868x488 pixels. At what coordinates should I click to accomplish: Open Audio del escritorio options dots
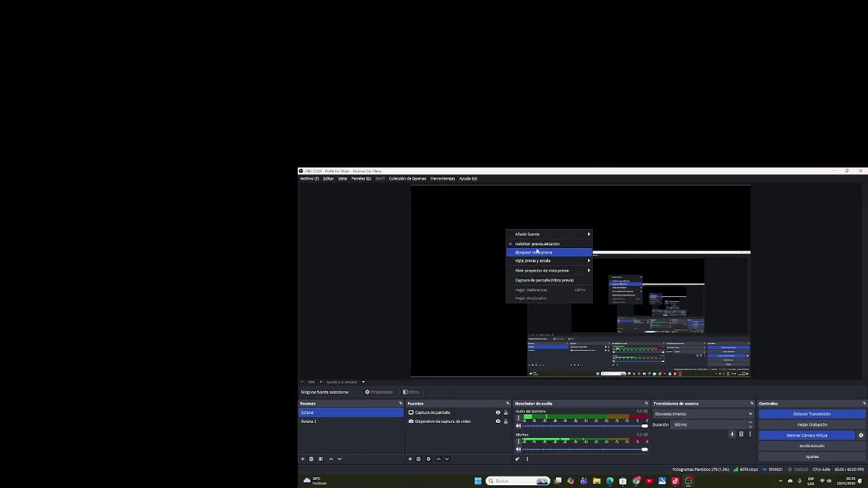click(519, 418)
